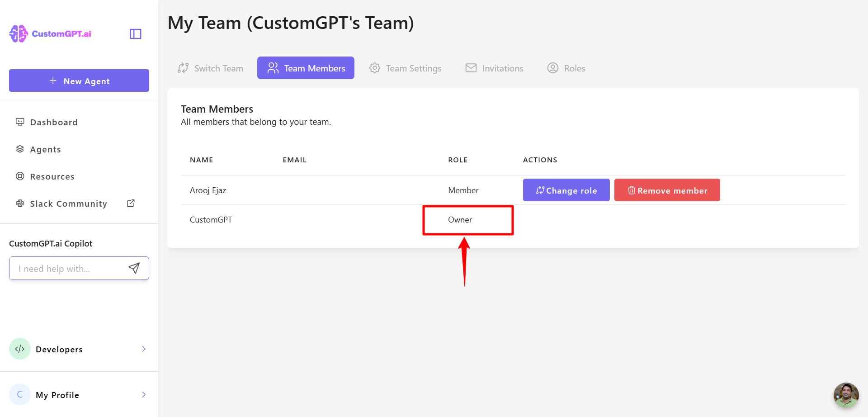Open the Dashboard page
The image size is (868, 417).
click(54, 122)
